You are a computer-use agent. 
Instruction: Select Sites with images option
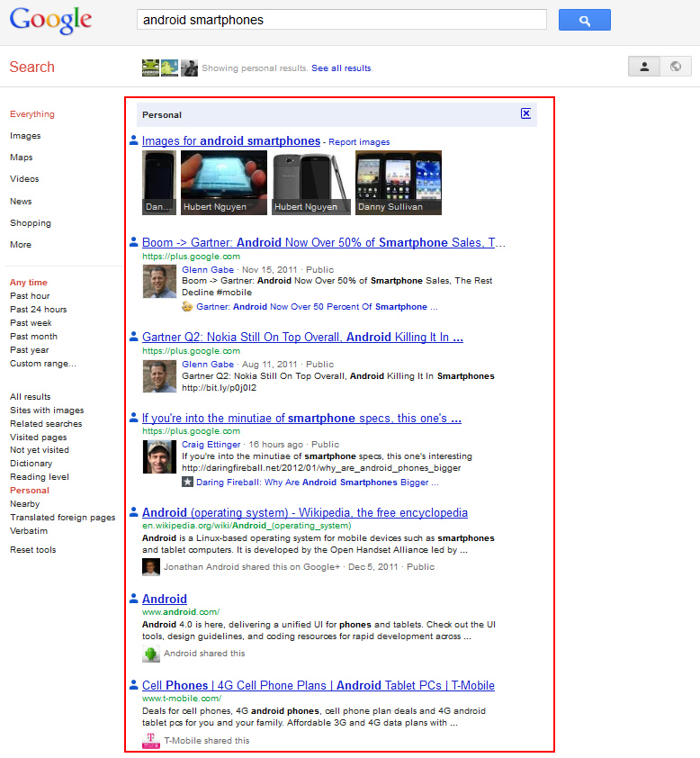tap(47, 411)
